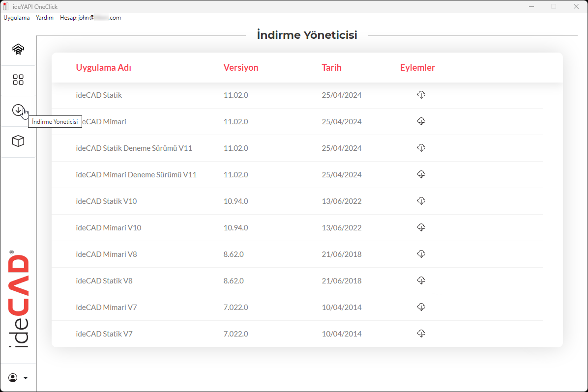Download ideCAD Mimari Deneme Sürümü V11

pos(421,174)
